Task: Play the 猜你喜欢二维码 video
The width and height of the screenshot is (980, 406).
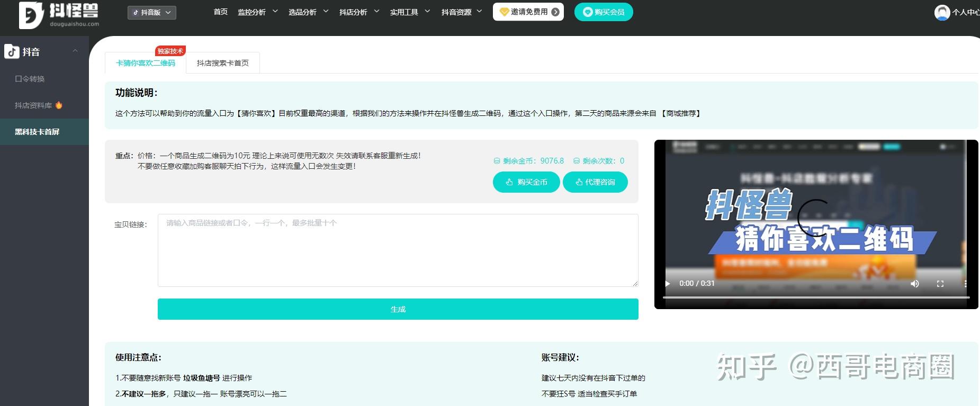Action: [x=668, y=284]
